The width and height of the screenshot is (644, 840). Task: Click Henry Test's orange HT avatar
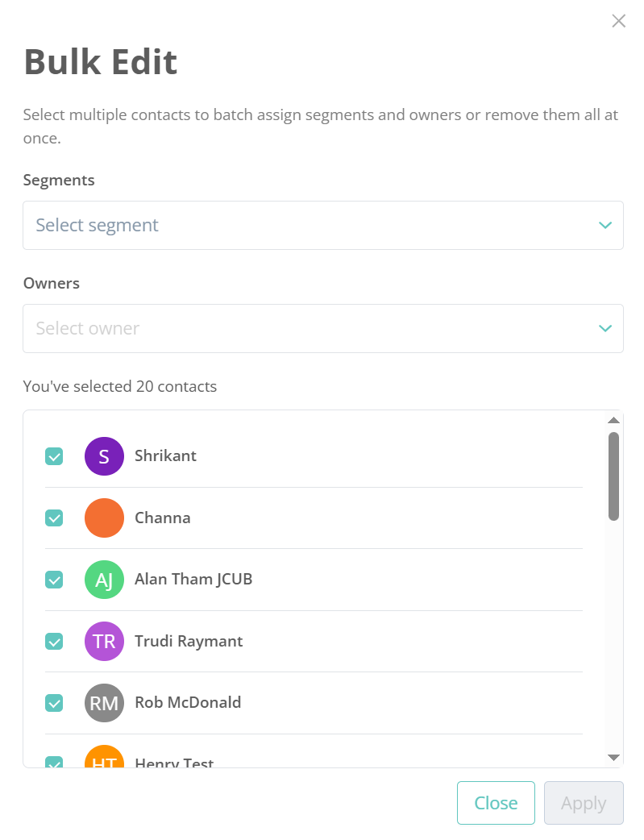[x=104, y=758]
